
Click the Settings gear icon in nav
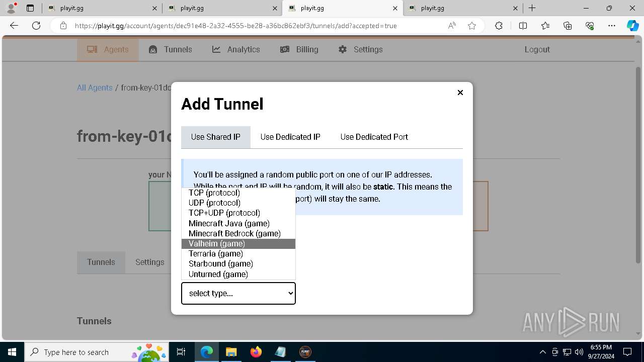click(343, 49)
